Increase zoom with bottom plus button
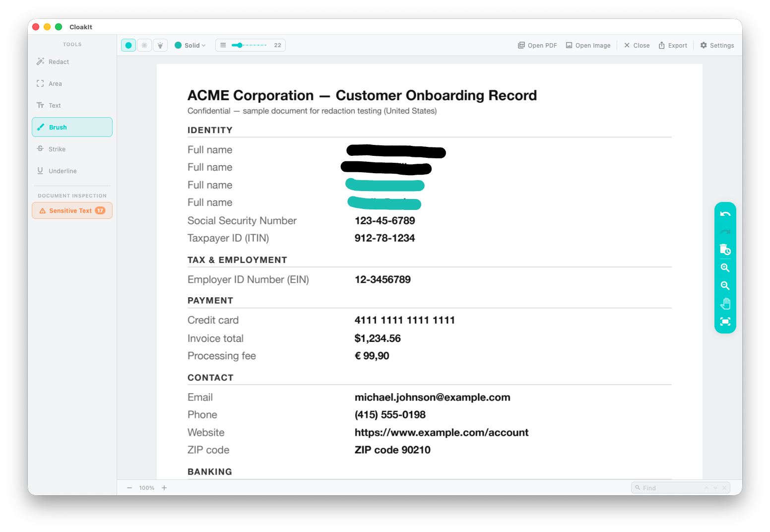 [x=164, y=488]
